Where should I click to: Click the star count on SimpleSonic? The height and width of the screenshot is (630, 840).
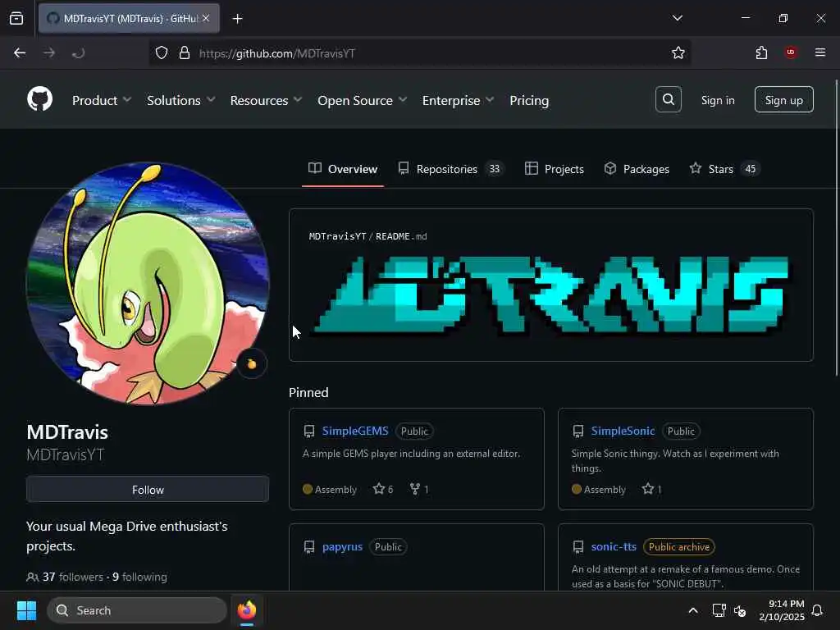pos(651,489)
